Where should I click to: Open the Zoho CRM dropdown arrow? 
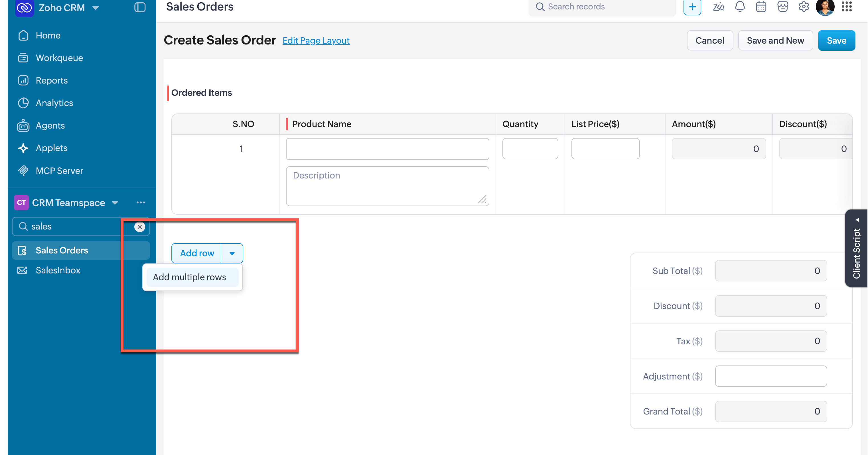pos(96,8)
